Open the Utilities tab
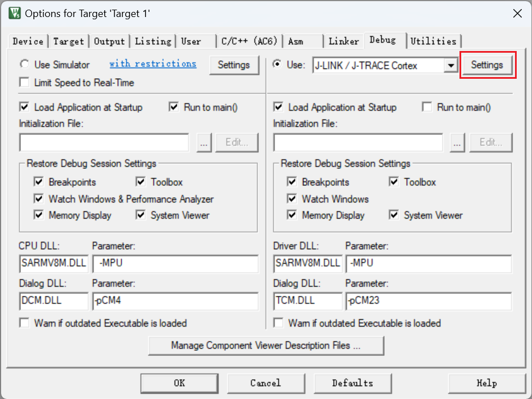The image size is (532, 399). (433, 41)
